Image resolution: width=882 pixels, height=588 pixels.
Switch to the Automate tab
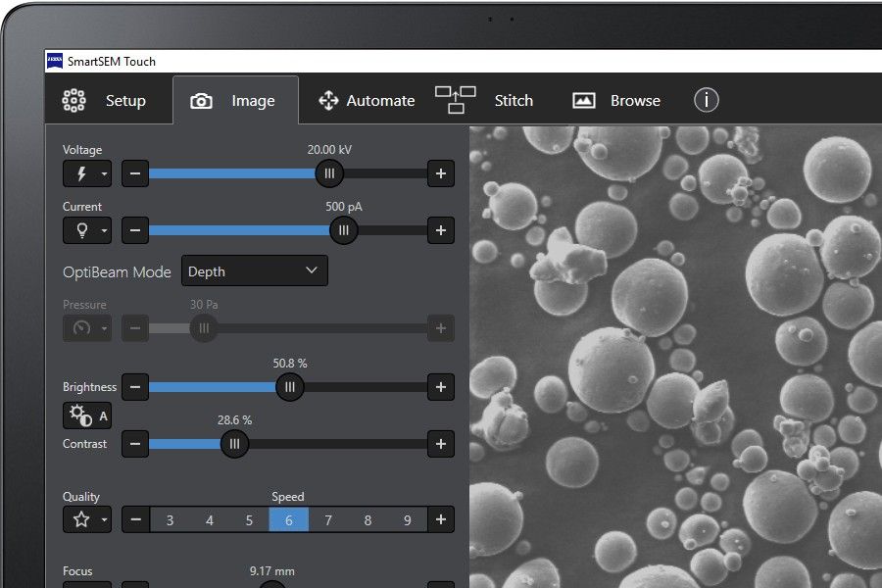(x=367, y=100)
